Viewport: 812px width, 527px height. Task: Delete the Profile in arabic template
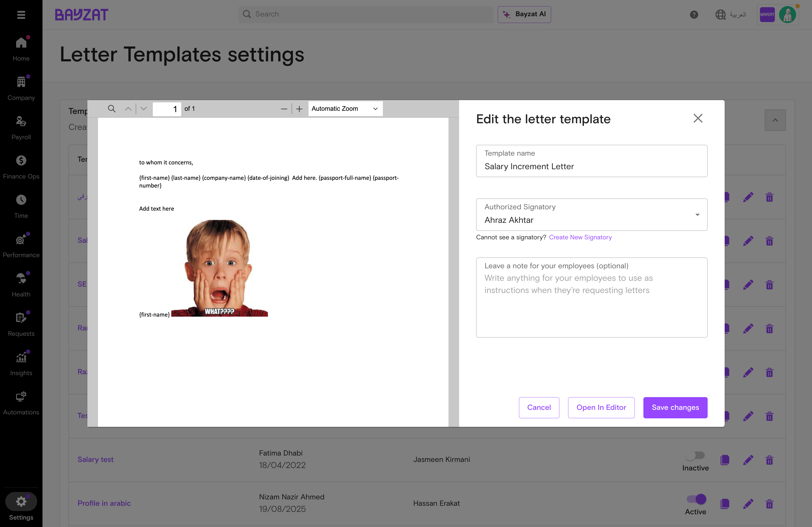pyautogui.click(x=769, y=504)
